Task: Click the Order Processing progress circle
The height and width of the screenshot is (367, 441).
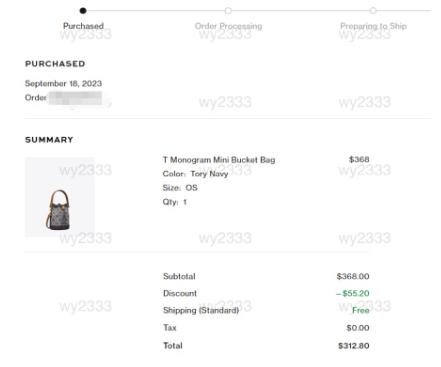Action: (x=228, y=11)
